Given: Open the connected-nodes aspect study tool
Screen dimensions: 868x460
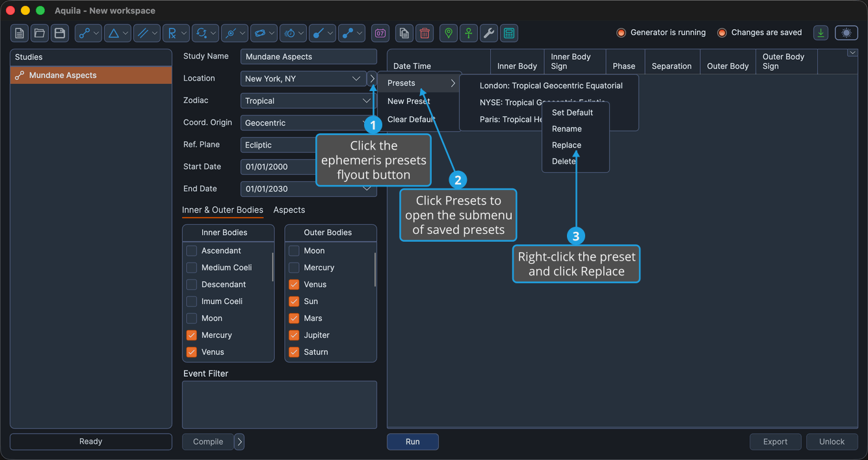Looking at the screenshot, I should coord(88,33).
